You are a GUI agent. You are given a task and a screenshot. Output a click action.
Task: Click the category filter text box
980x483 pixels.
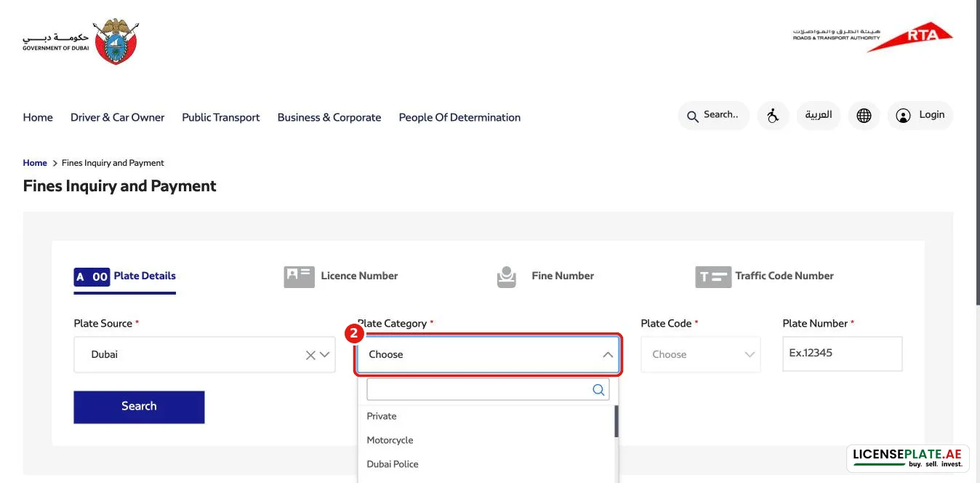point(488,390)
